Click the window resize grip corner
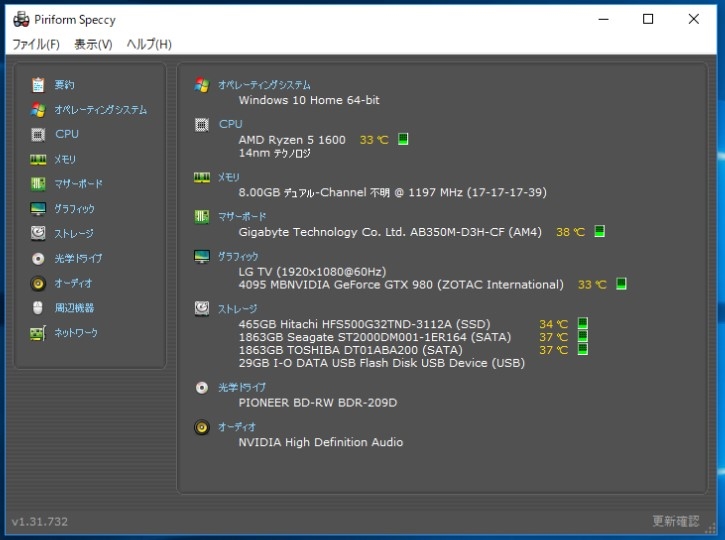The width and height of the screenshot is (725, 540). pos(711,528)
